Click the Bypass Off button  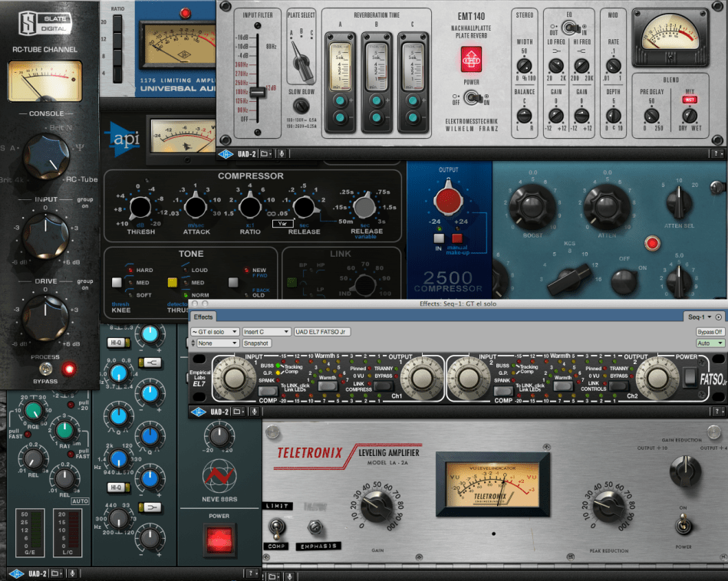(710, 332)
